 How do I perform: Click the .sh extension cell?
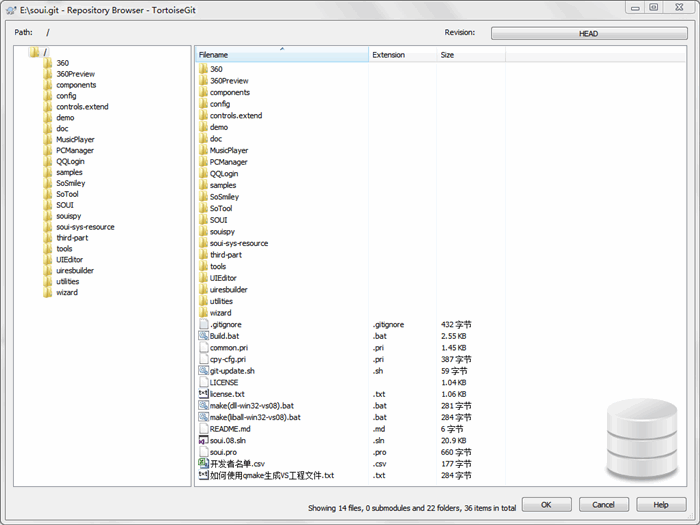point(378,371)
